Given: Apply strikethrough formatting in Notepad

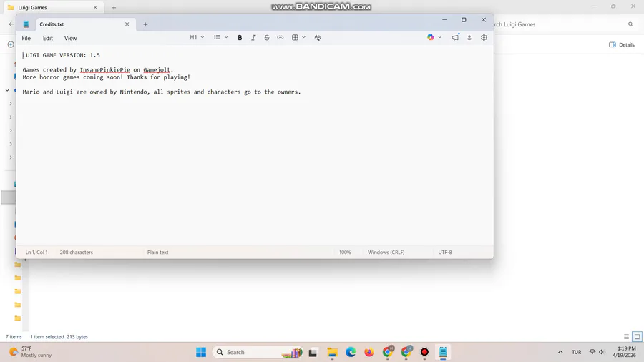Looking at the screenshot, I should pos(267,38).
